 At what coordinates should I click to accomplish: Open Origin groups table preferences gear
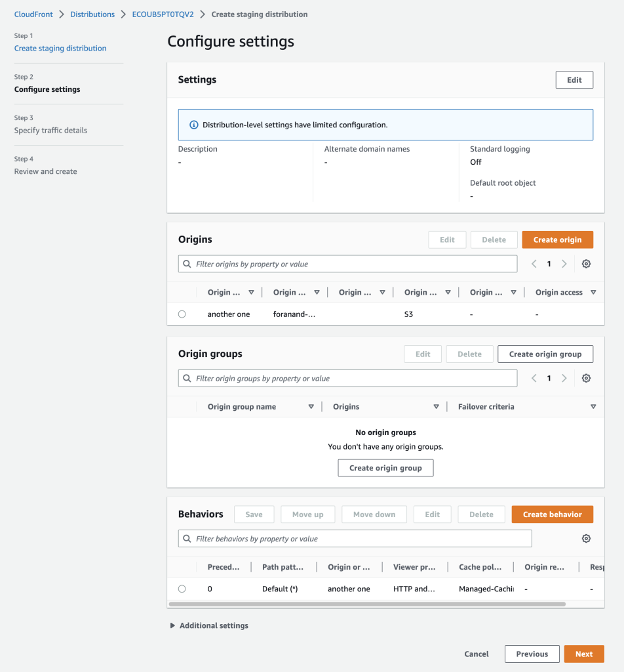[586, 378]
